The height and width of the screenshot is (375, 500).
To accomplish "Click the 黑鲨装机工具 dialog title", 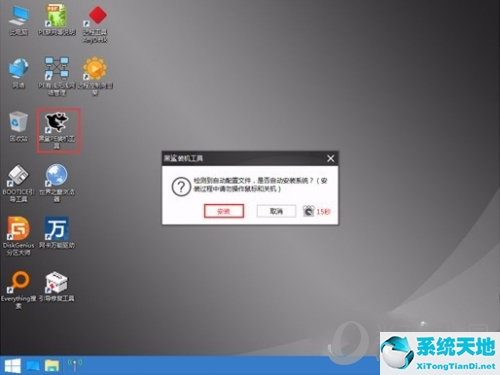I will (183, 158).
